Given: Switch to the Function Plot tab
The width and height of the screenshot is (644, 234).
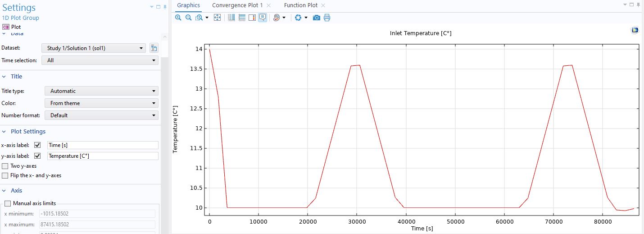Looking at the screenshot, I should pos(300,5).
